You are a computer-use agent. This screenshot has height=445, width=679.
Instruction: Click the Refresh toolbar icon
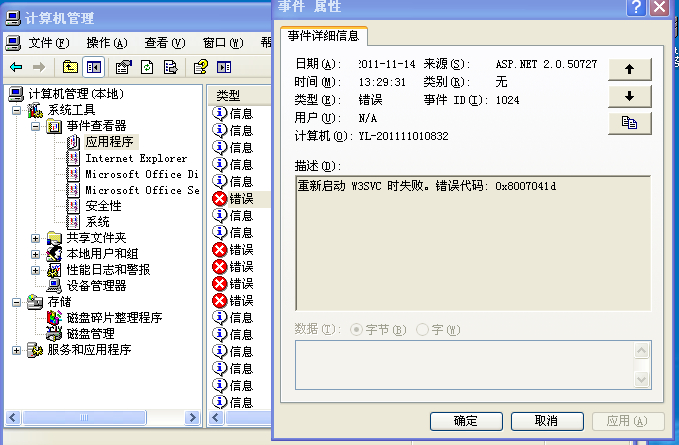click(x=147, y=67)
